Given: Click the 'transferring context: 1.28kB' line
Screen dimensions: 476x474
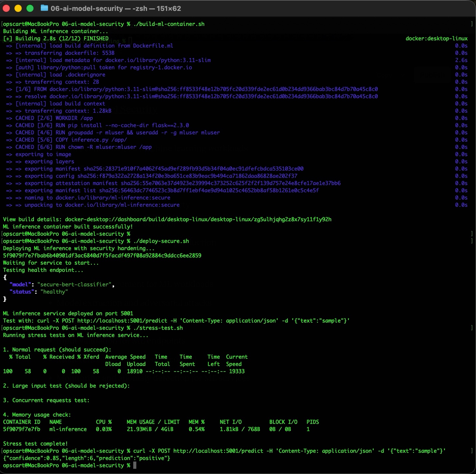Looking at the screenshot, I should [59, 111].
